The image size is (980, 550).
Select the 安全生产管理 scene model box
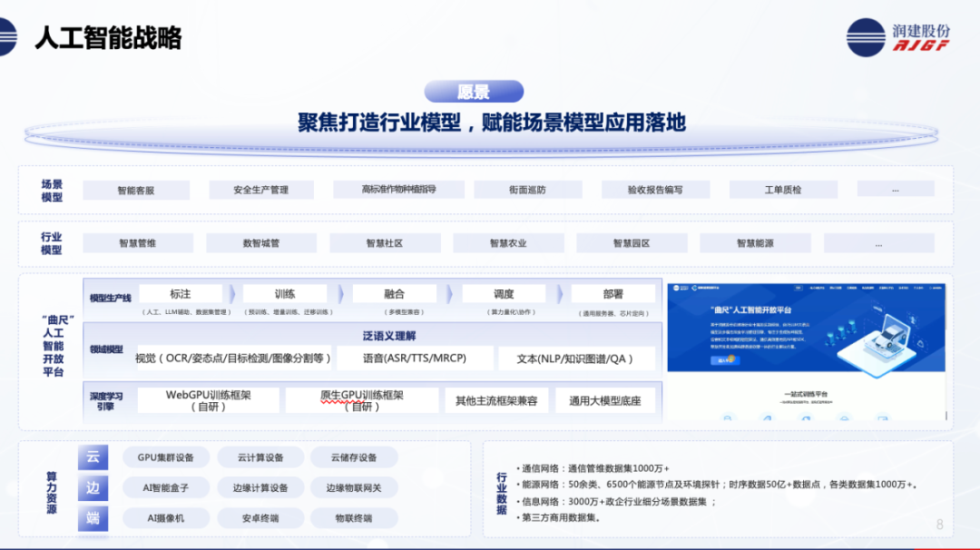261,190
